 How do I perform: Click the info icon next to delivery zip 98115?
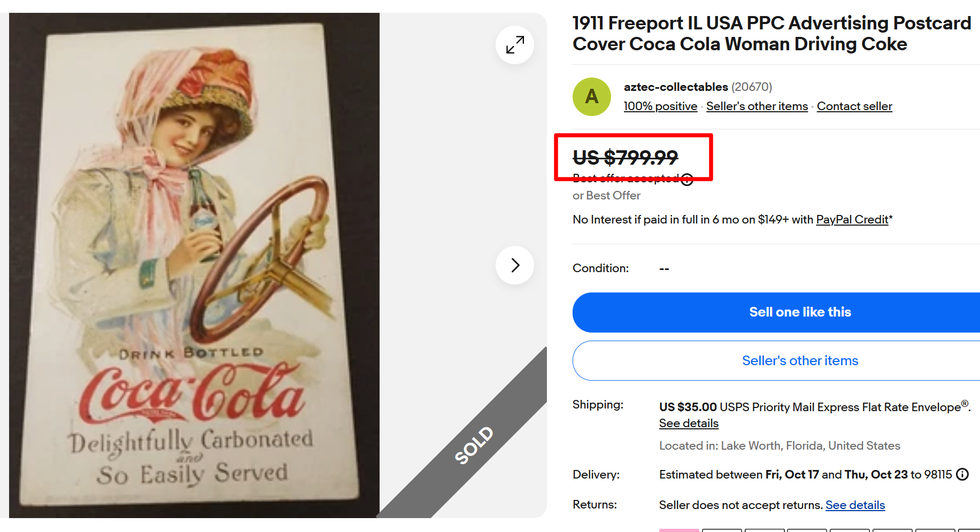coord(962,474)
